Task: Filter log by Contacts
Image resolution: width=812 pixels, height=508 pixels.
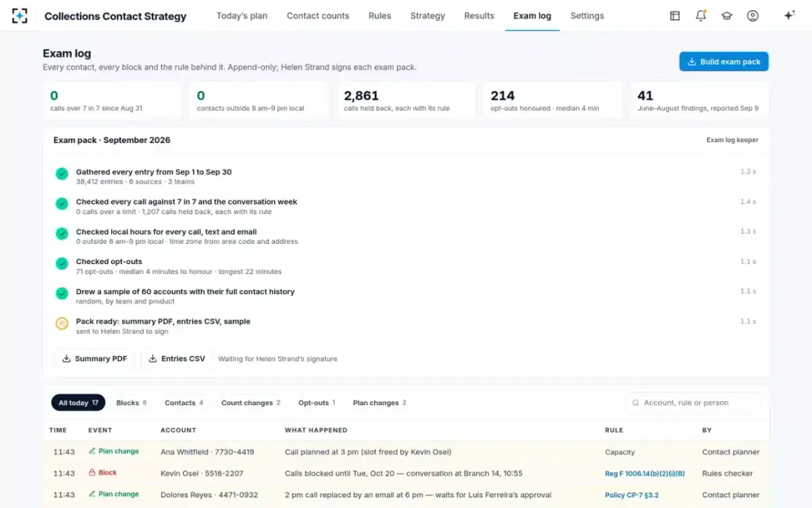Action: 184,403
